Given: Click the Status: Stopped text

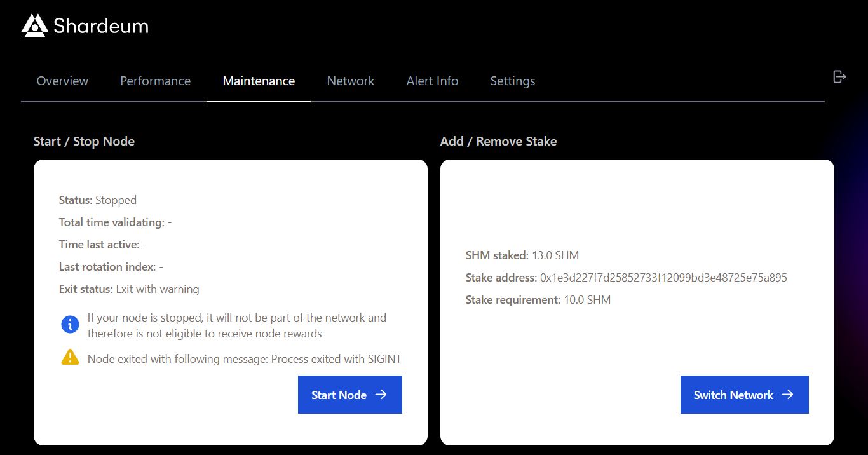Looking at the screenshot, I should tap(97, 200).
